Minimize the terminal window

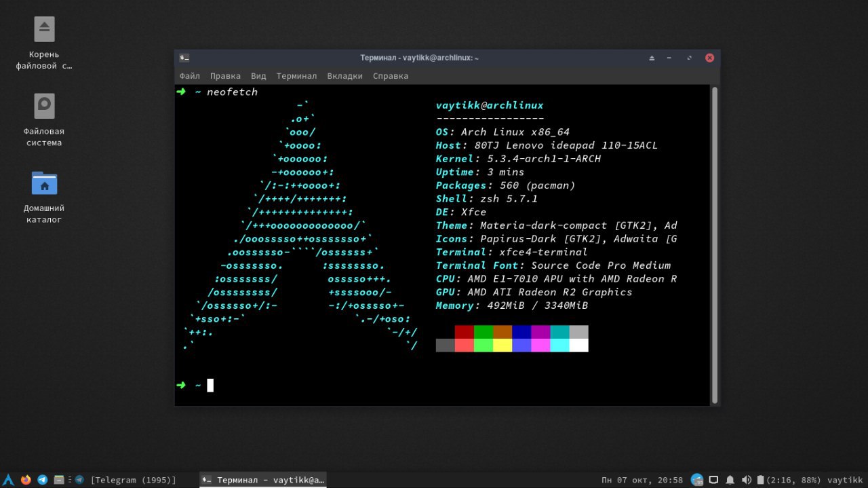click(670, 58)
